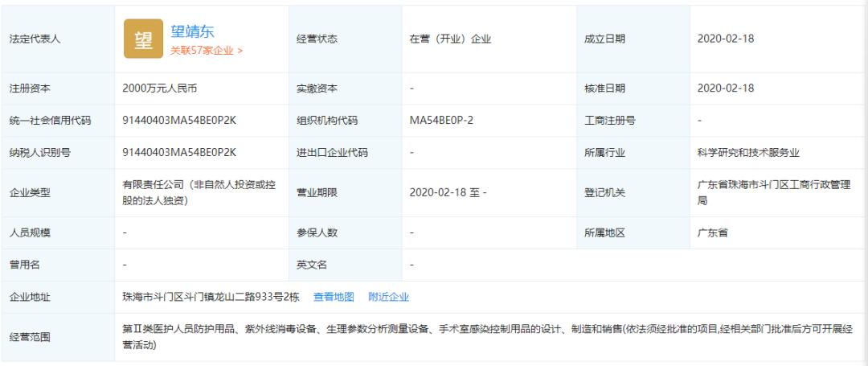Click the approval date value 2020-02-18 beside 核准日期

coord(726,88)
